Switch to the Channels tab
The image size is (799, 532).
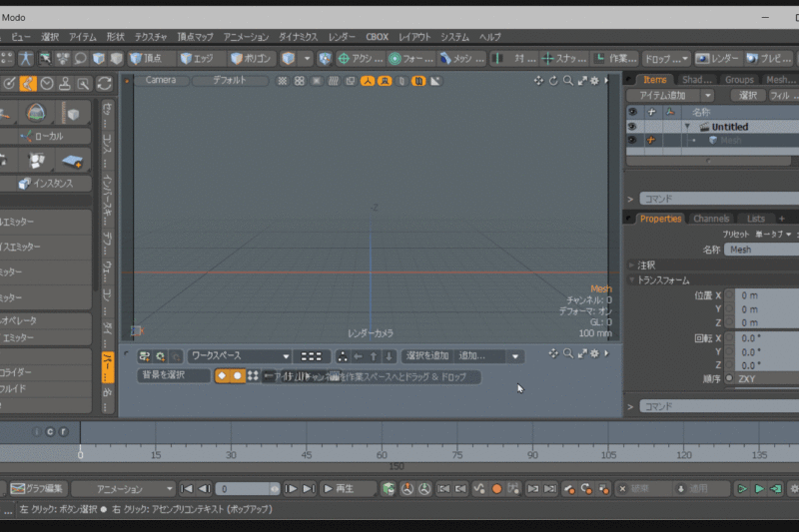711,219
